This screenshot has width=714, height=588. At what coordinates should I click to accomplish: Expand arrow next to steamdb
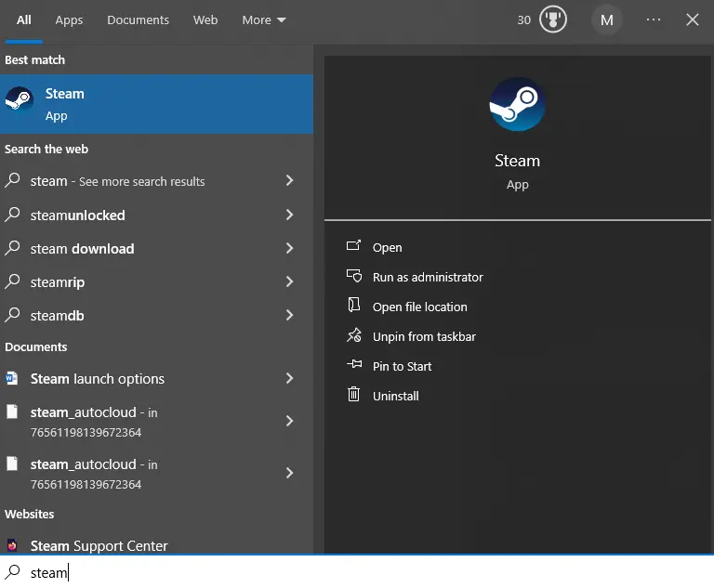(x=289, y=315)
